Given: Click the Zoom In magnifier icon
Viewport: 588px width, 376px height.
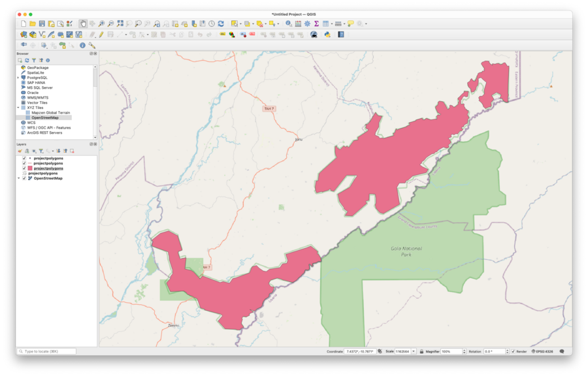Looking at the screenshot, I should coord(101,23).
